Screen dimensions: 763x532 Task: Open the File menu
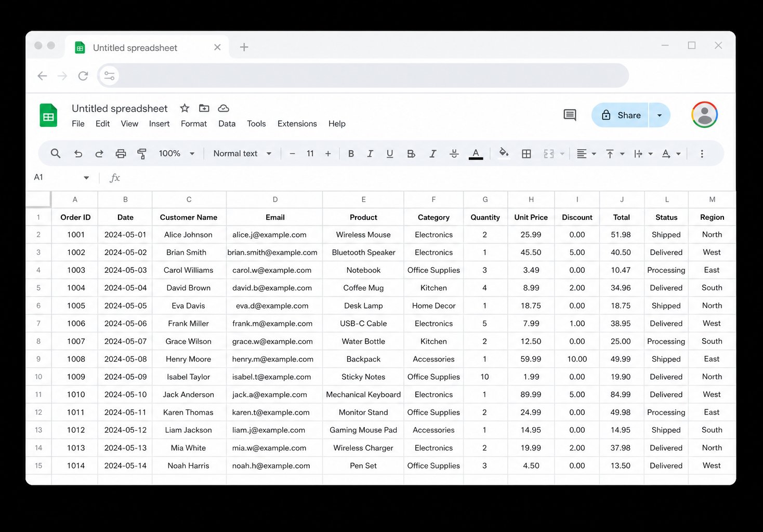tap(78, 124)
